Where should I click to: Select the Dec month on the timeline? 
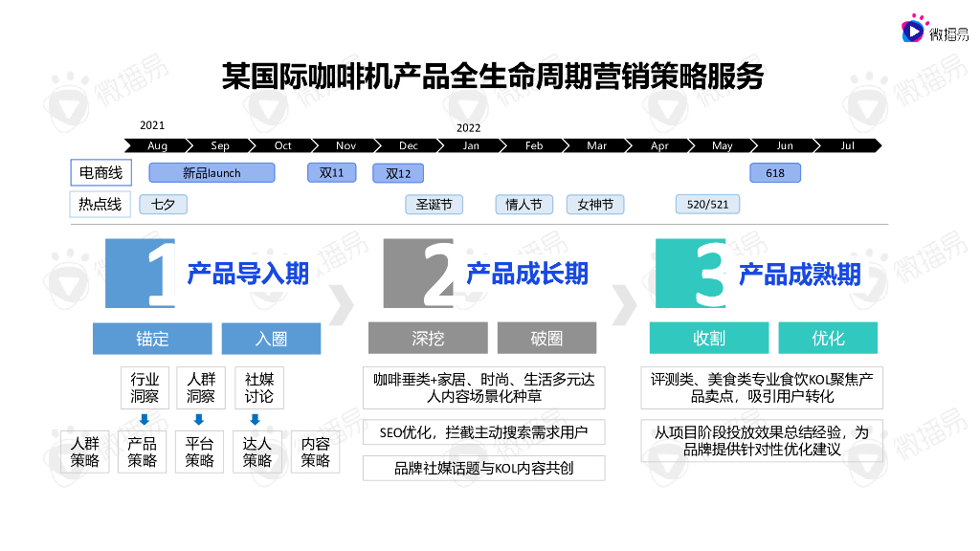click(x=408, y=145)
